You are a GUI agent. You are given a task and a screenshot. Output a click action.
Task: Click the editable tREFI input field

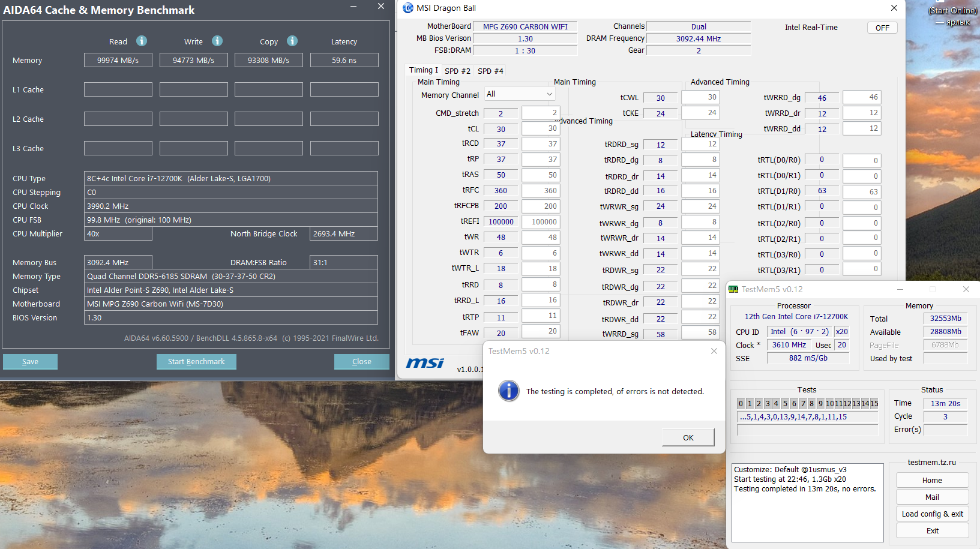click(x=541, y=222)
